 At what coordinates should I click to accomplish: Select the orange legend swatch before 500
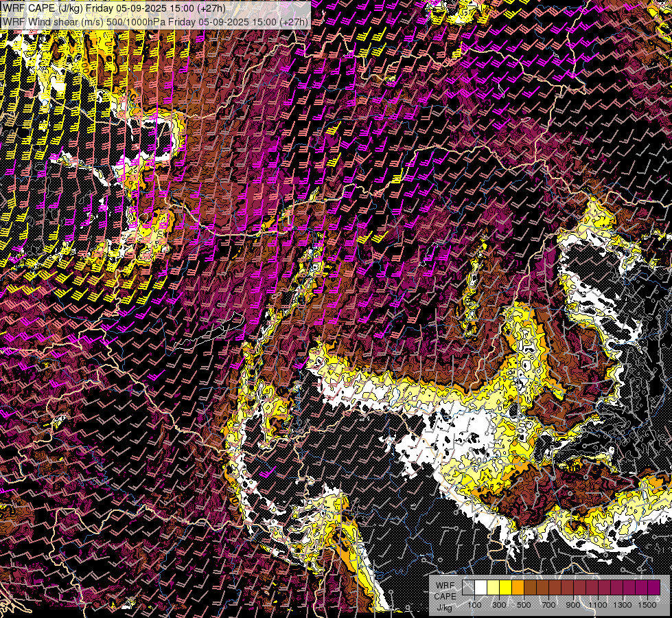518,587
